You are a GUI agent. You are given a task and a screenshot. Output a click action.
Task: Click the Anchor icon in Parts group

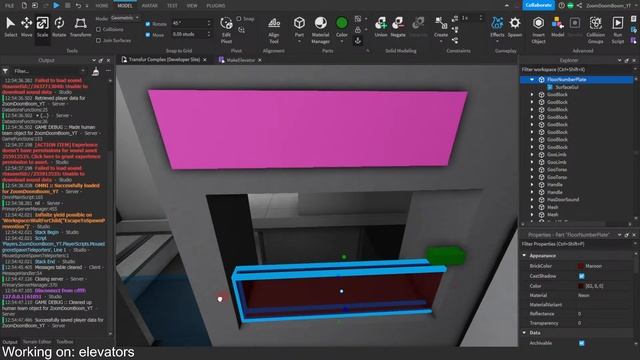[358, 40]
